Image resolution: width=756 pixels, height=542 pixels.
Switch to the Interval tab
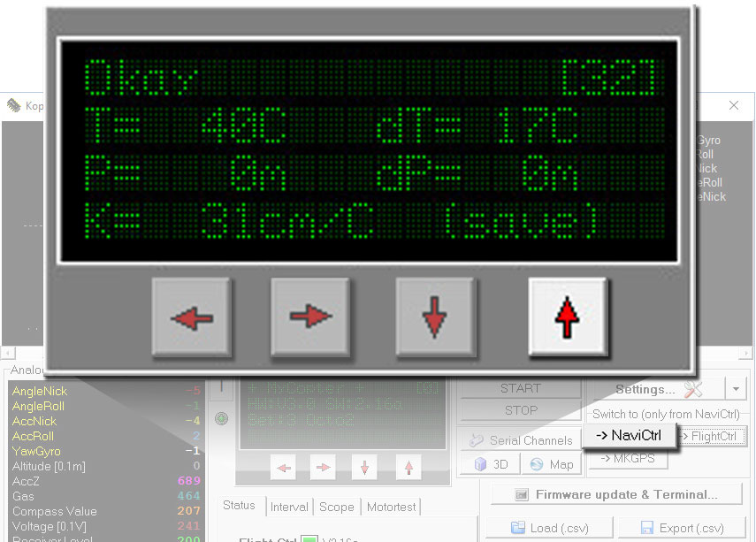[289, 507]
